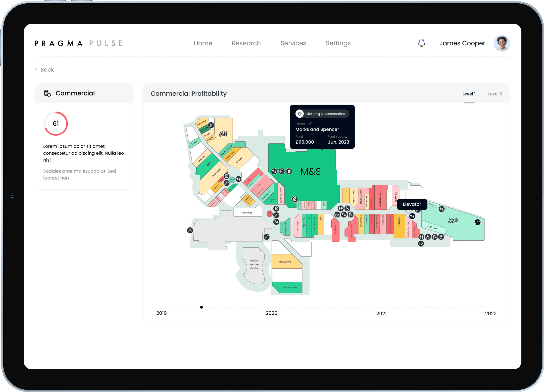Screen dimensions: 544x392
Task: Click the escalator icon above Hotel Chocolat
Action: [x=226, y=183]
